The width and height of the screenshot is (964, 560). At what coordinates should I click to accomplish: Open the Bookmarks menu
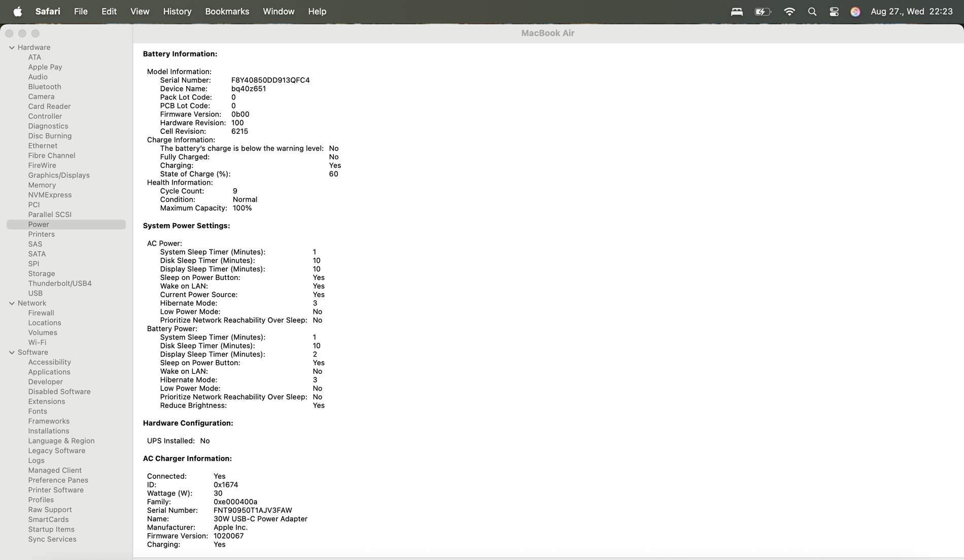point(227,11)
